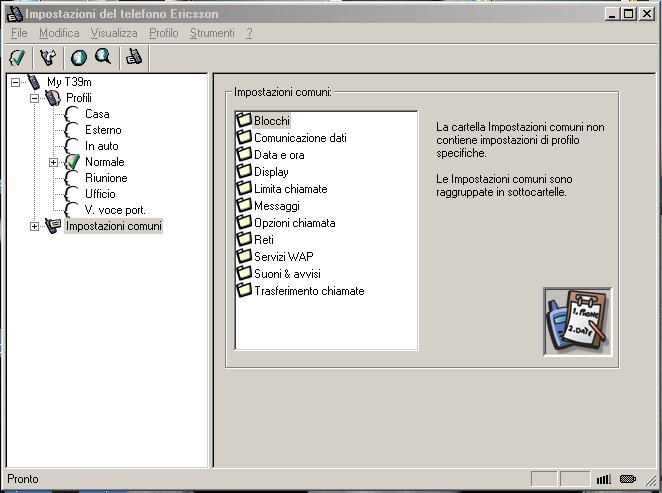The image size is (662, 493).
Task: Click the Reti folder icon
Action: [x=244, y=239]
